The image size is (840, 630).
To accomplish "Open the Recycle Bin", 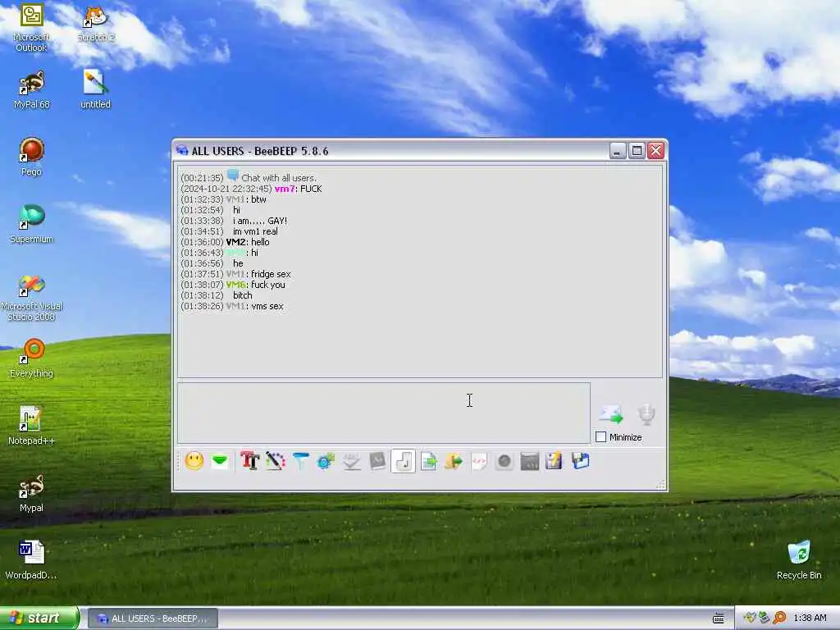I will click(x=799, y=560).
